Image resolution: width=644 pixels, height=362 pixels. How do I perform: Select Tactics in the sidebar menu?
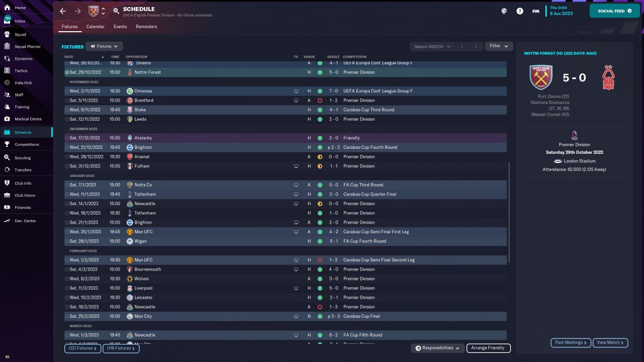(x=26, y=71)
